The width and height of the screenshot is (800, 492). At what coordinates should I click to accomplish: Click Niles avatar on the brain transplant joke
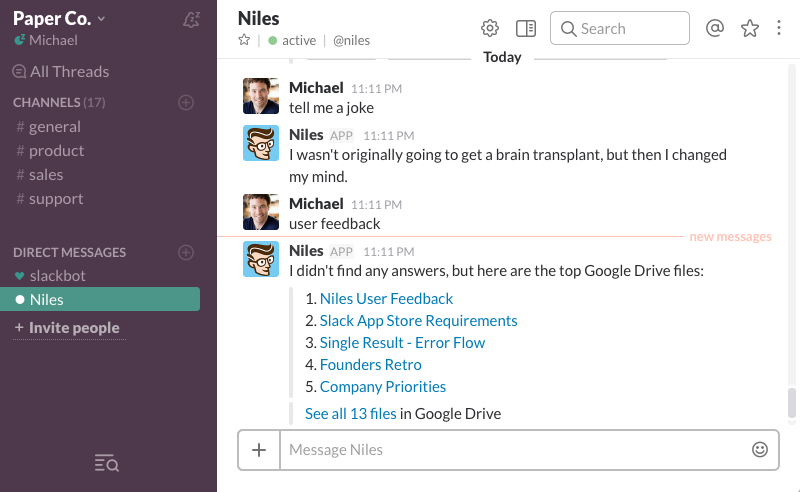coord(261,143)
